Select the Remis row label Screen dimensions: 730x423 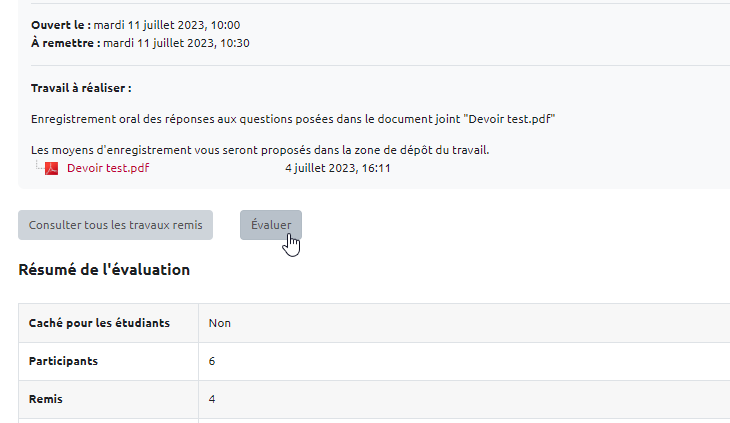pos(46,399)
